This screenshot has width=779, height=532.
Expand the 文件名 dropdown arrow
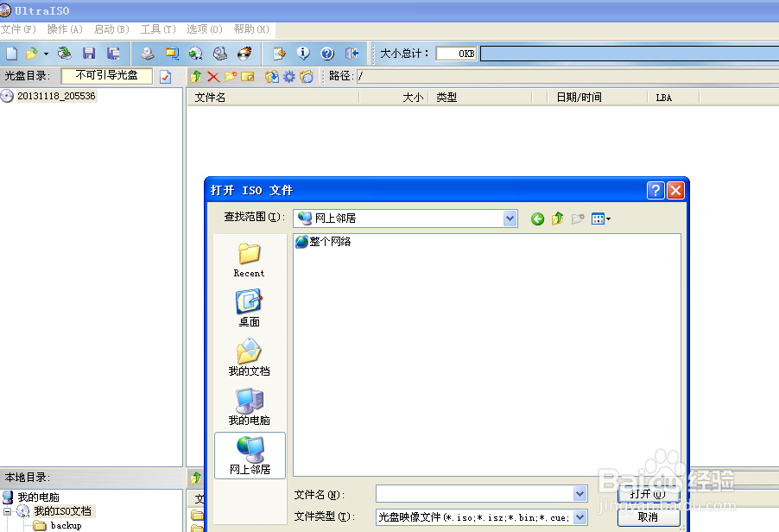click(579, 494)
